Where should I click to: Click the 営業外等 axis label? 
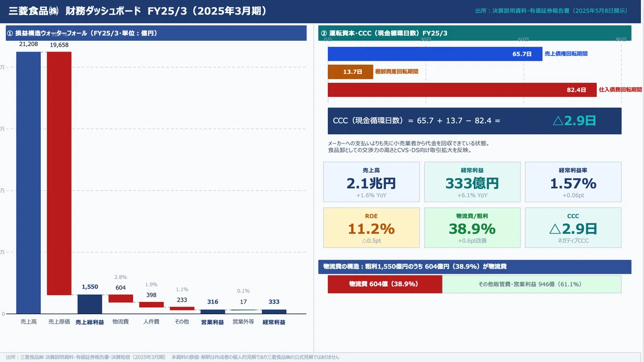[243, 322]
